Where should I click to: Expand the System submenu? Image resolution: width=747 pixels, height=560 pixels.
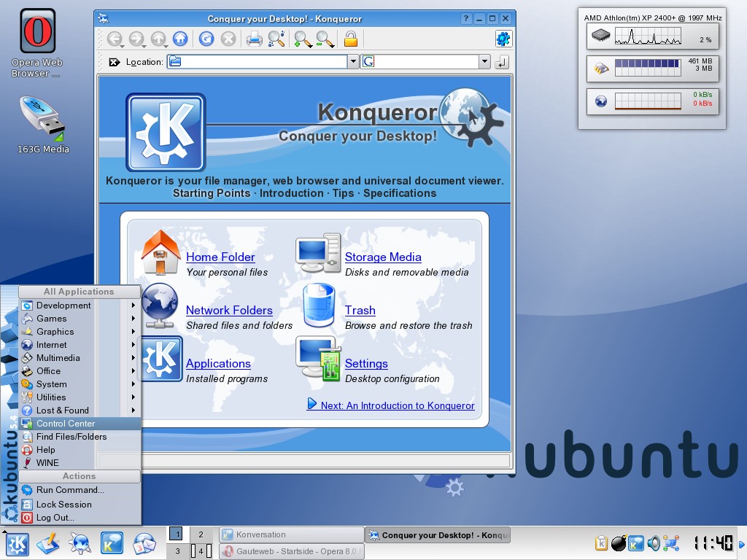pyautogui.click(x=80, y=384)
